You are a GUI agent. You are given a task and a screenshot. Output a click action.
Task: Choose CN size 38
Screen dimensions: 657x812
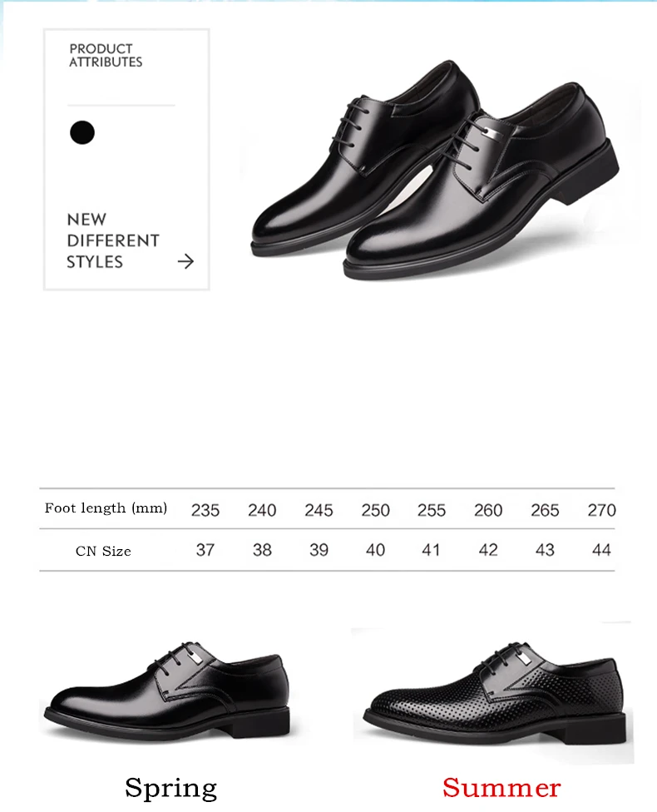point(262,549)
